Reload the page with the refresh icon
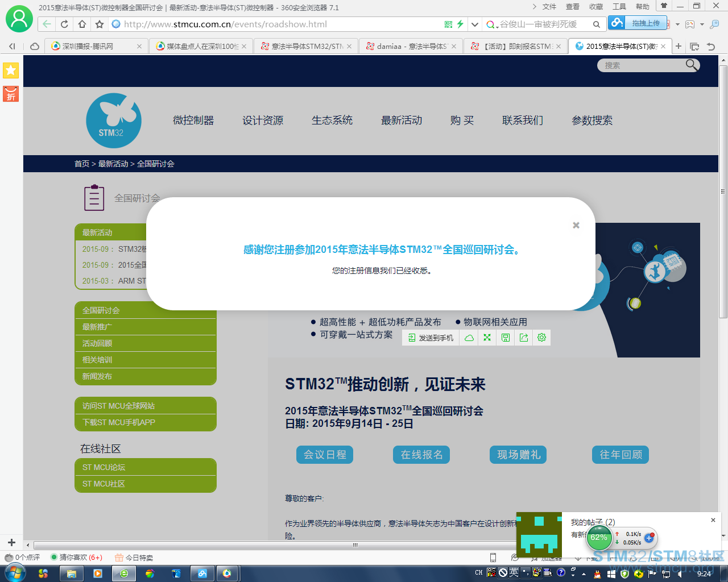Image resolution: width=728 pixels, height=582 pixels. tap(64, 24)
